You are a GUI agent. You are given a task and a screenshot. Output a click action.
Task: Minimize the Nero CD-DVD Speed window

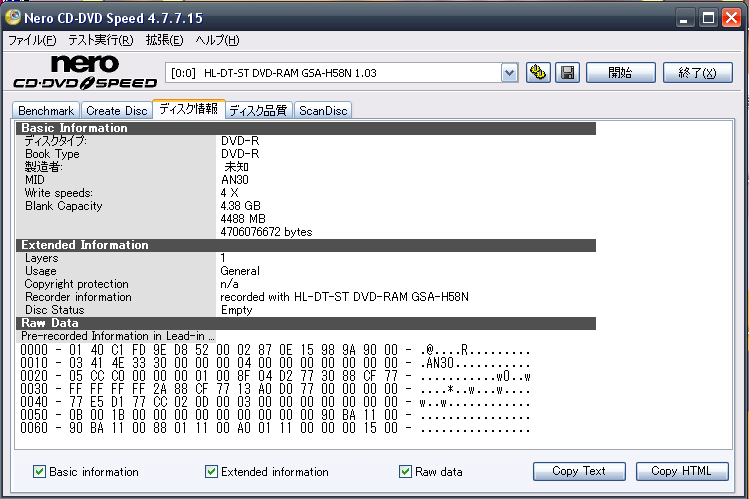click(x=685, y=19)
